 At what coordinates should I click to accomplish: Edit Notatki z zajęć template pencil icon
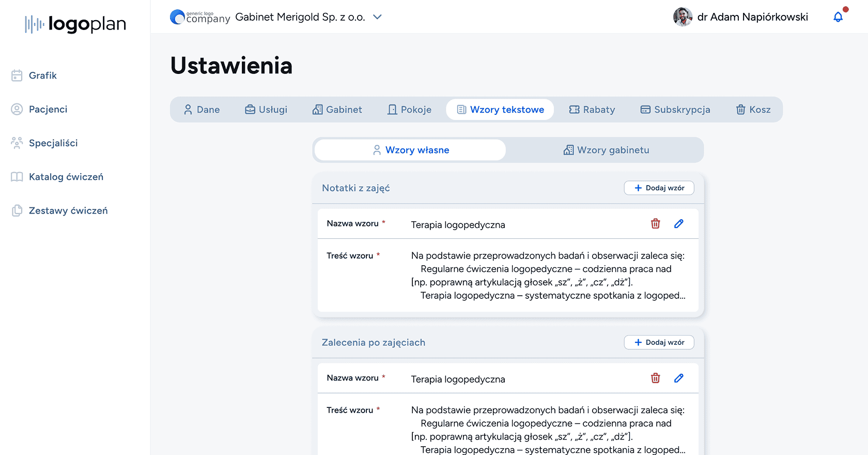[x=679, y=224]
